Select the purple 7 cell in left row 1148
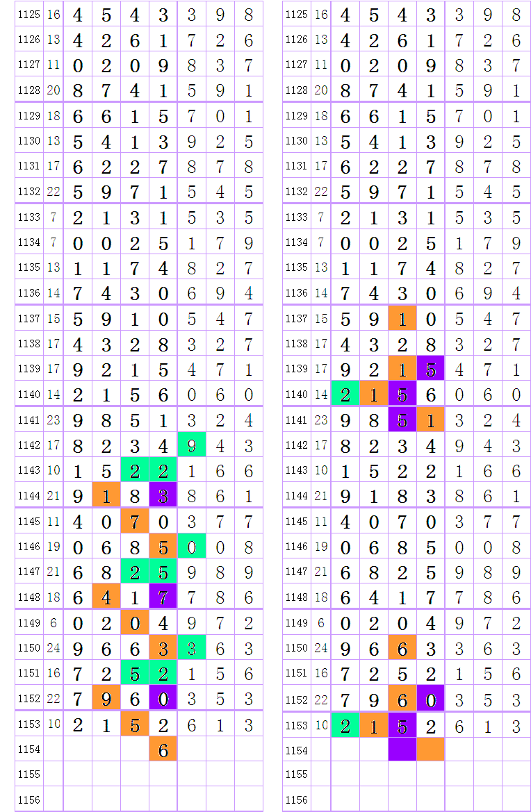 point(163,597)
